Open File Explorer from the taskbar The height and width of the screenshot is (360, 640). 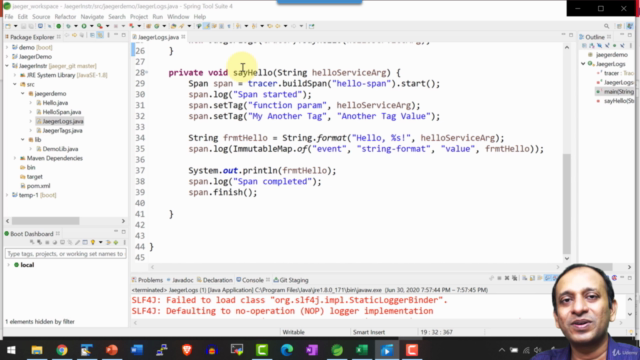(x=37, y=350)
